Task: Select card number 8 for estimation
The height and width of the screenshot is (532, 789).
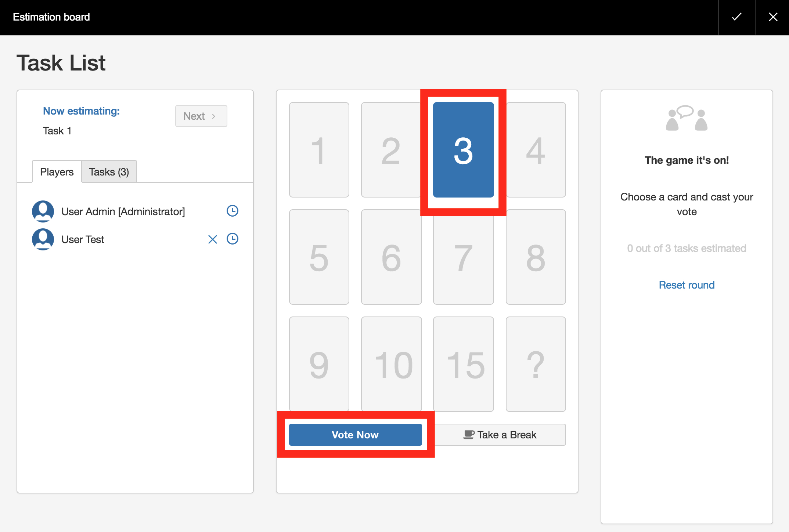Action: click(x=534, y=258)
